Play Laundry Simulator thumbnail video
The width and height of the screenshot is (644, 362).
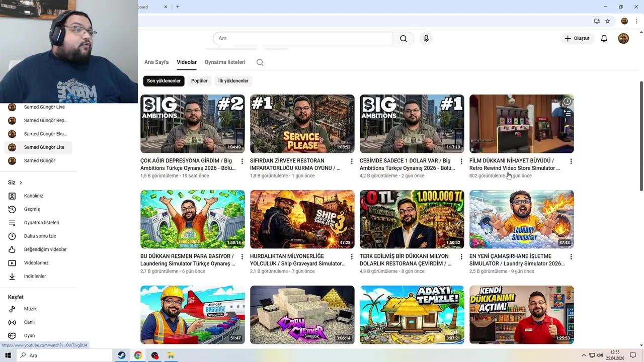point(522,219)
